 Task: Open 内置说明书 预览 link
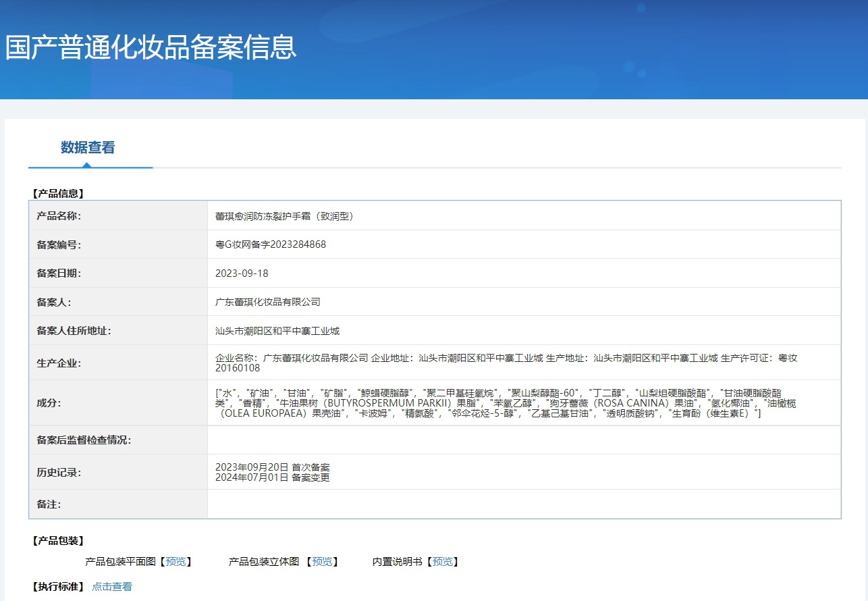[x=442, y=562]
